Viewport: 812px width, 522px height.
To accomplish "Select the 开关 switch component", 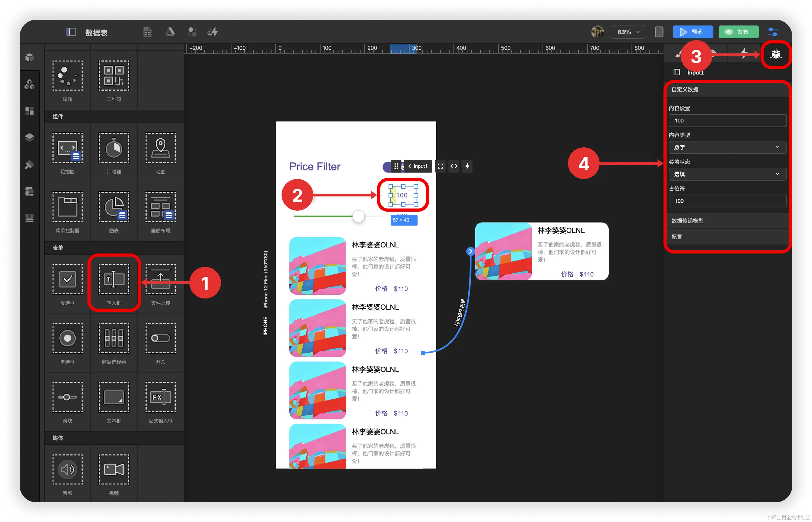I will (160, 338).
